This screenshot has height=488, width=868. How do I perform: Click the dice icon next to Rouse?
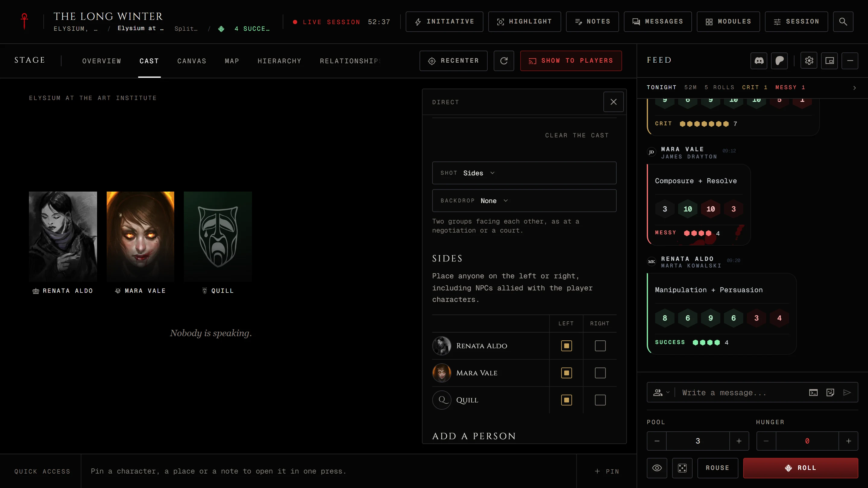point(682,468)
